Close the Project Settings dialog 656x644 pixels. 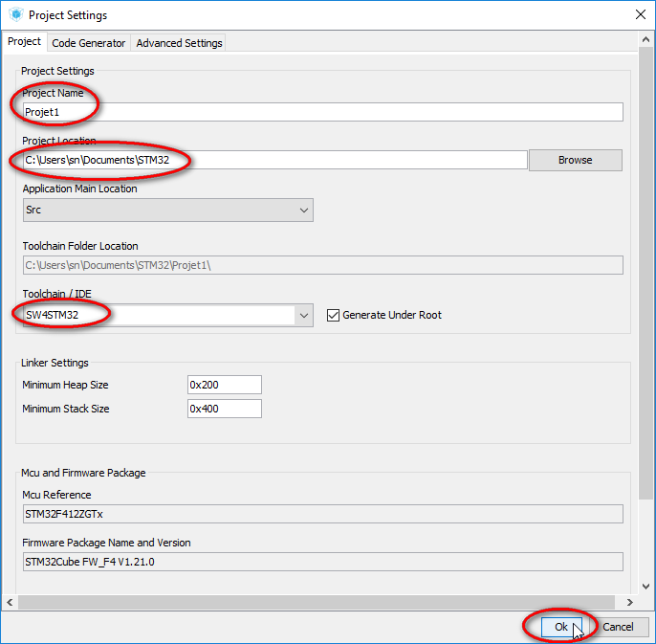[640, 14]
